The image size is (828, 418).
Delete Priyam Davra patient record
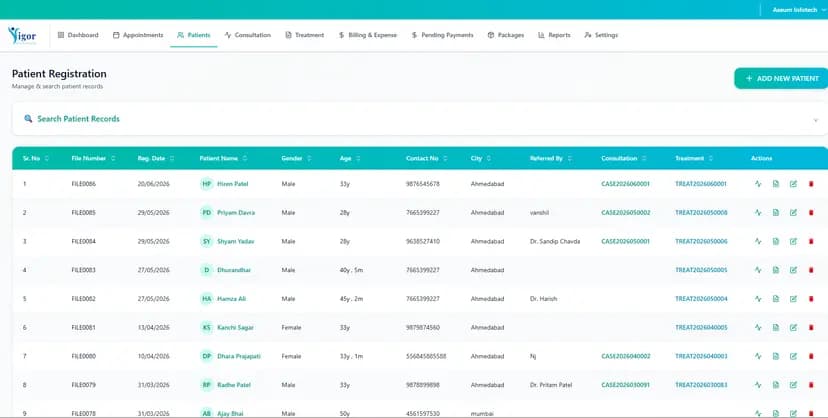[x=811, y=213]
